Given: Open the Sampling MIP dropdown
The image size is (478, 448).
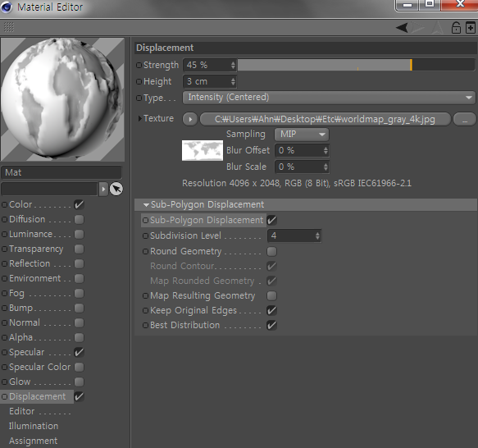Looking at the screenshot, I should pos(302,135).
